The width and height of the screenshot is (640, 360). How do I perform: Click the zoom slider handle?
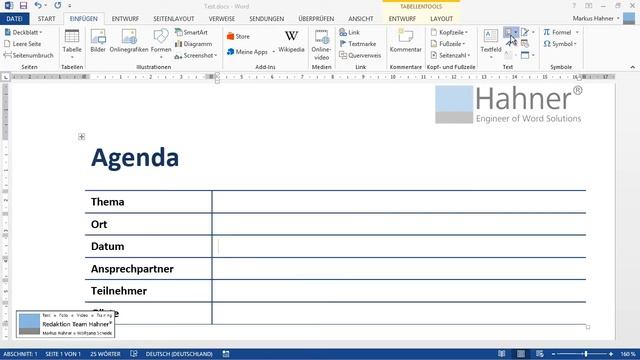[x=586, y=354]
